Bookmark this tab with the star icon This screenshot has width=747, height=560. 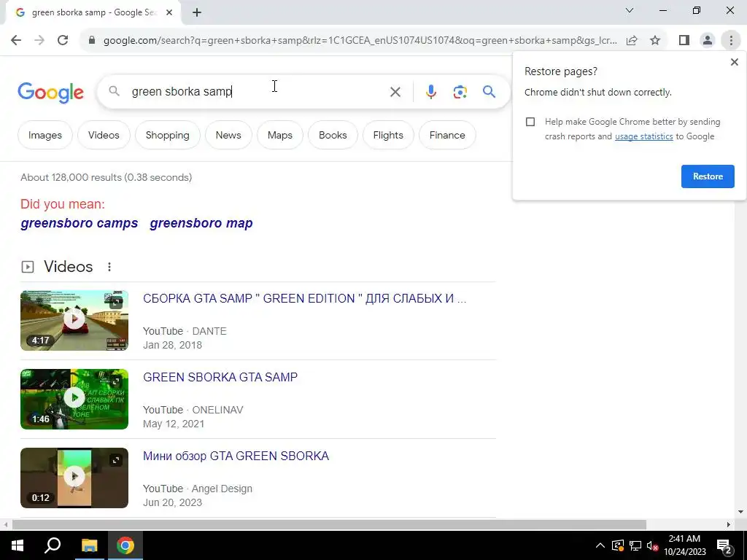click(x=655, y=41)
